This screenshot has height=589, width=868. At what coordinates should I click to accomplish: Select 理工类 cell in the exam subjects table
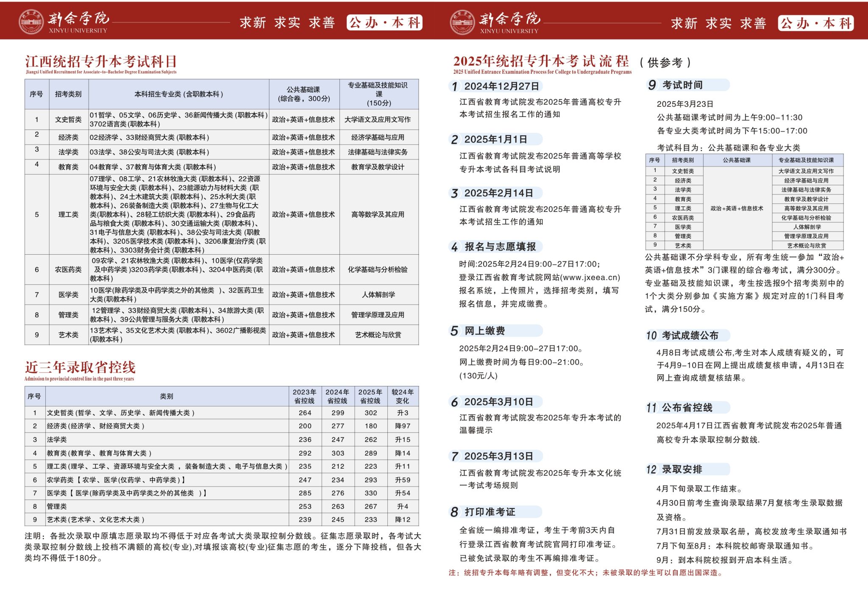68,214
